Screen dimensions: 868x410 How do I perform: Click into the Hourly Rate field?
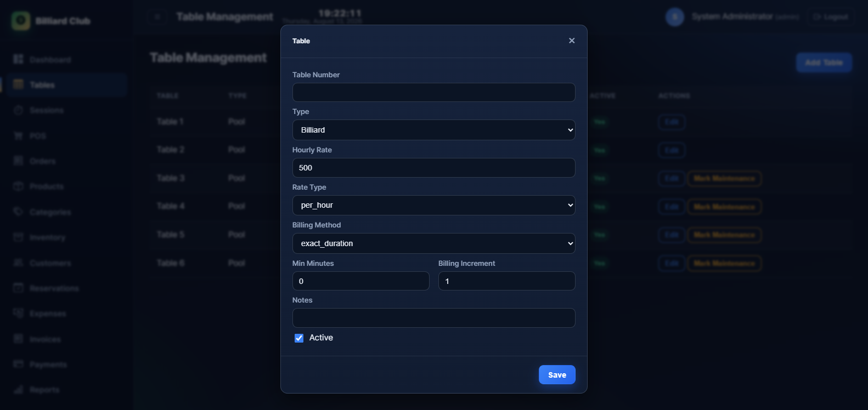pyautogui.click(x=433, y=168)
